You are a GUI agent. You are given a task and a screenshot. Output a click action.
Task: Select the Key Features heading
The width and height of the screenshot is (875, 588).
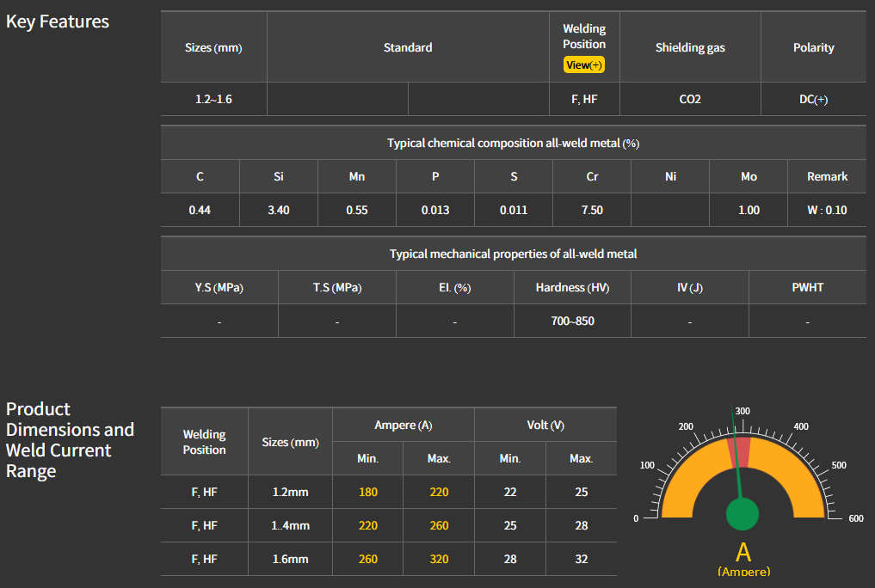pos(58,21)
